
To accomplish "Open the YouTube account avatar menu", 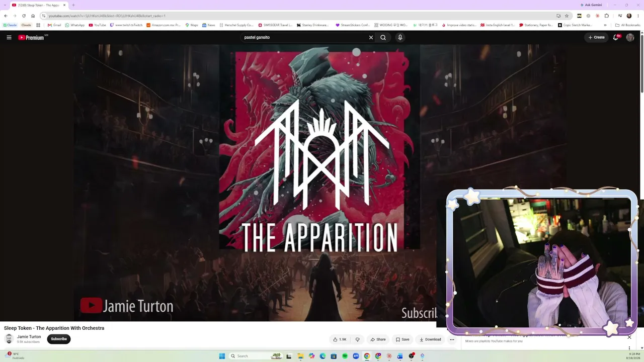I will pyautogui.click(x=630, y=37).
